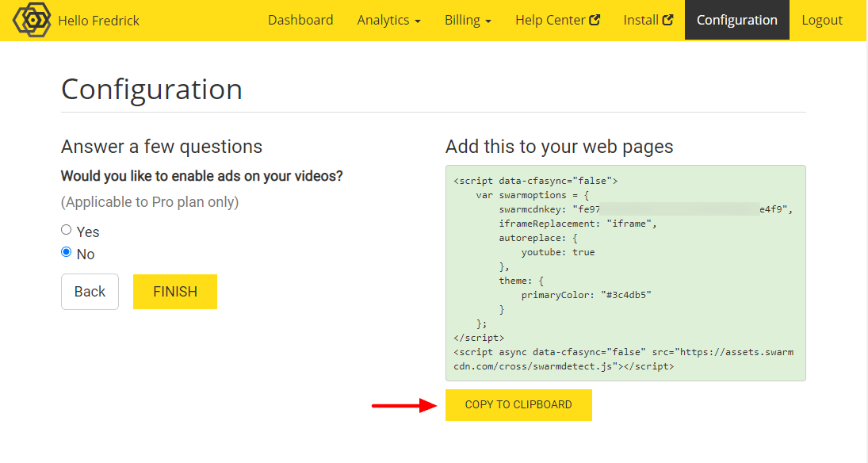Go to the Configuration tab
Screen dimensions: 868x463
click(x=736, y=20)
